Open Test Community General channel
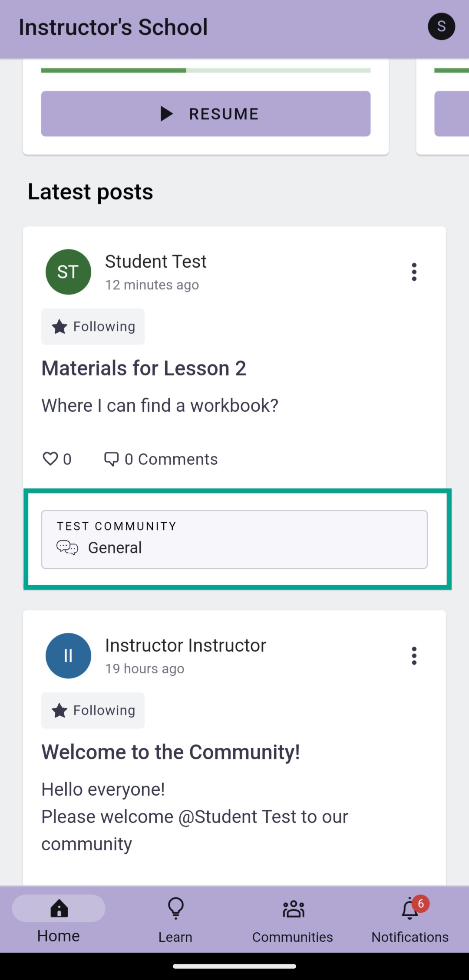Image resolution: width=469 pixels, height=980 pixels. (234, 540)
